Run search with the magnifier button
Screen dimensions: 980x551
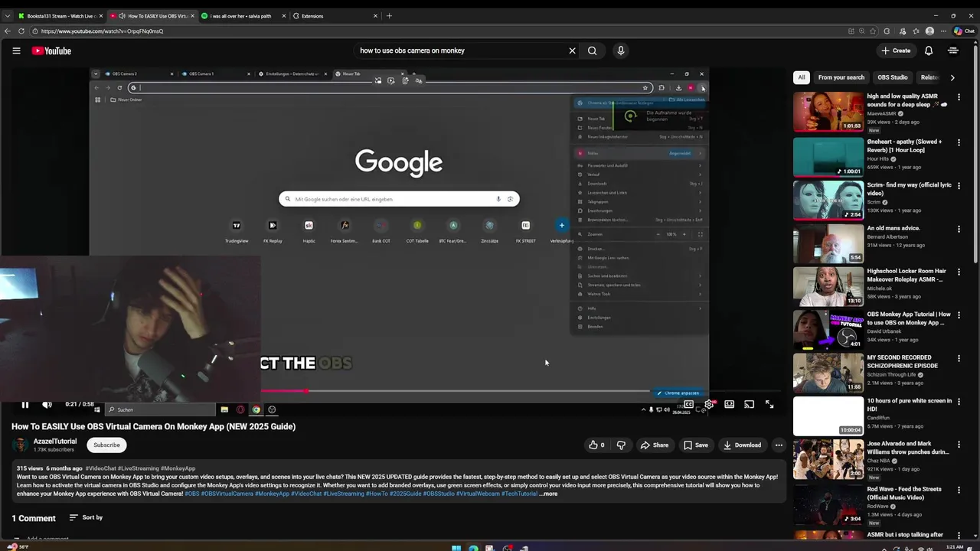pyautogui.click(x=592, y=51)
